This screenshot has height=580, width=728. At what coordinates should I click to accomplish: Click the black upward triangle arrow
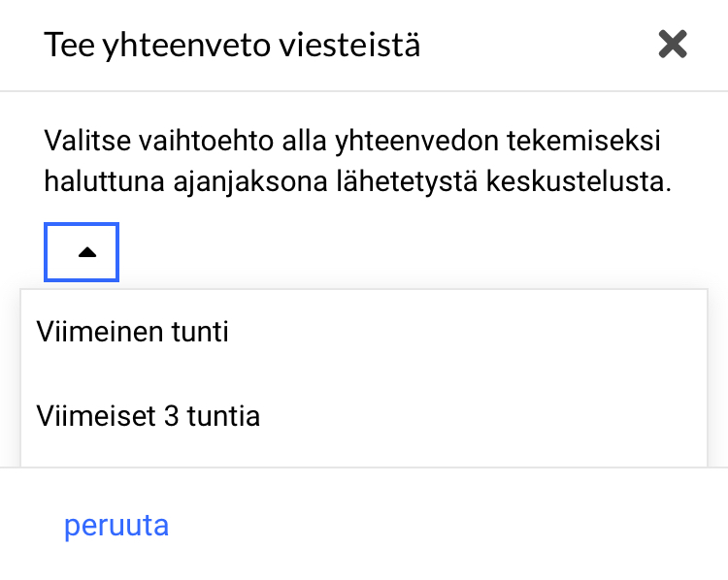click(x=87, y=252)
